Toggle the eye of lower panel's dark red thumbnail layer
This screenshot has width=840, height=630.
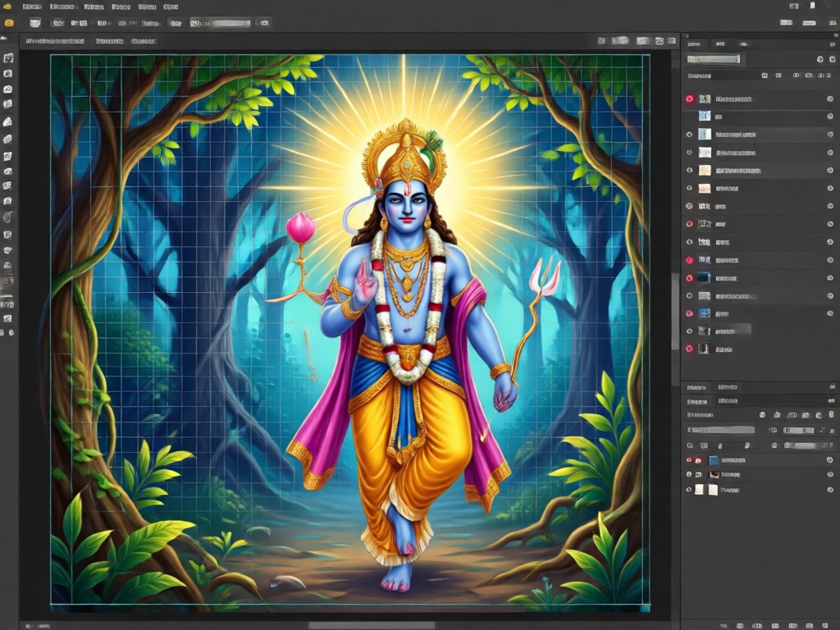(689, 475)
